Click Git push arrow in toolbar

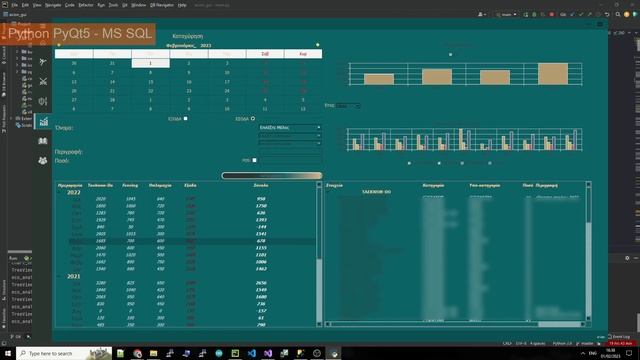(x=589, y=14)
